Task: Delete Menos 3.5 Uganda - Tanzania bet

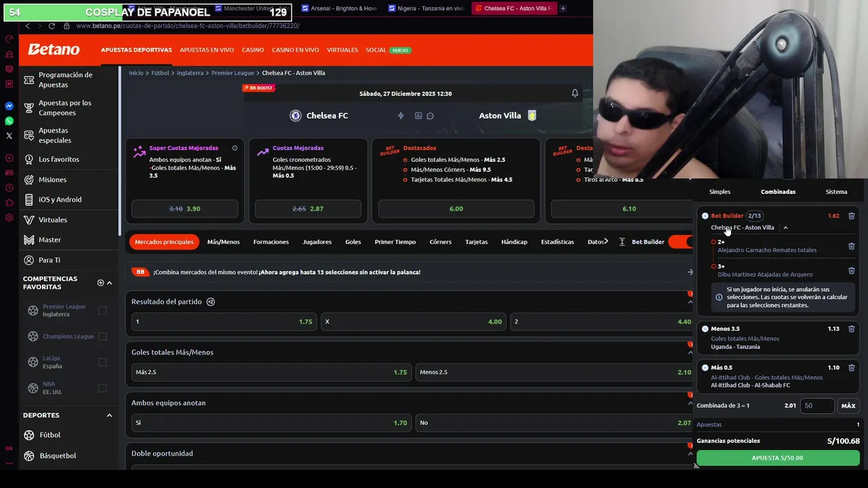Action: point(852,329)
